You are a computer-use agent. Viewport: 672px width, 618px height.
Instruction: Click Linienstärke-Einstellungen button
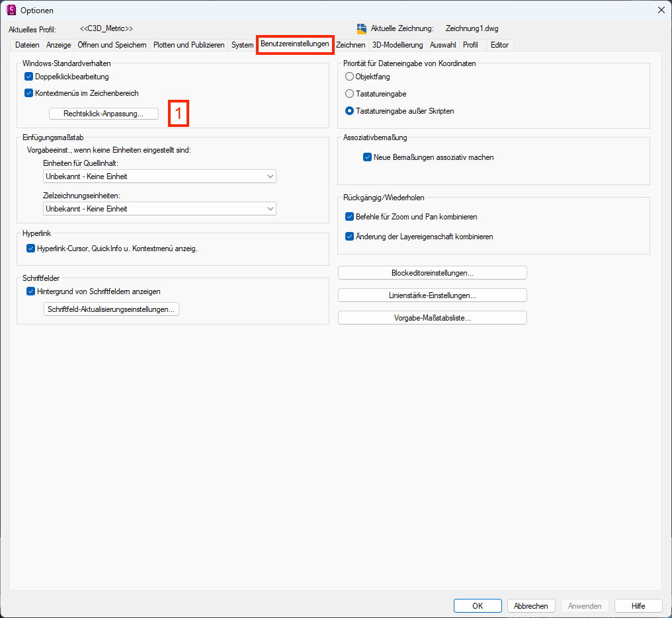(x=432, y=295)
